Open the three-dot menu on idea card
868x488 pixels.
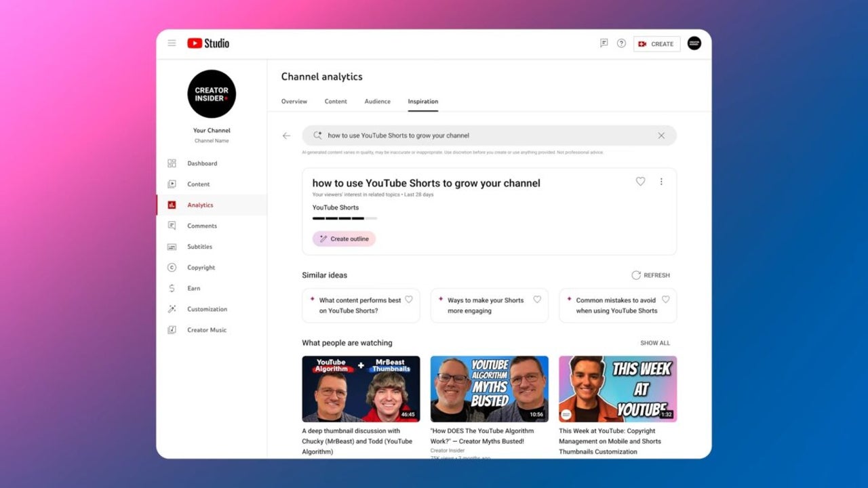click(661, 182)
